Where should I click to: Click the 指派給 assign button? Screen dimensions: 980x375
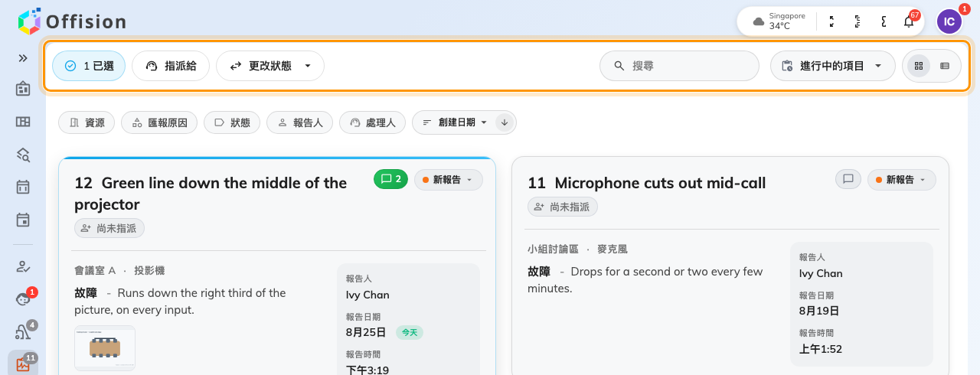pos(171,66)
